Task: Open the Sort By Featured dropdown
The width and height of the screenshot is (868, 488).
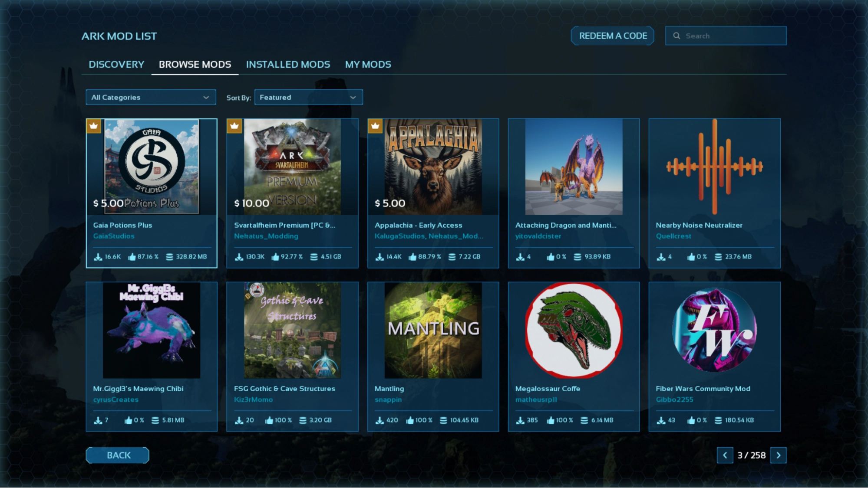Action: (x=308, y=97)
